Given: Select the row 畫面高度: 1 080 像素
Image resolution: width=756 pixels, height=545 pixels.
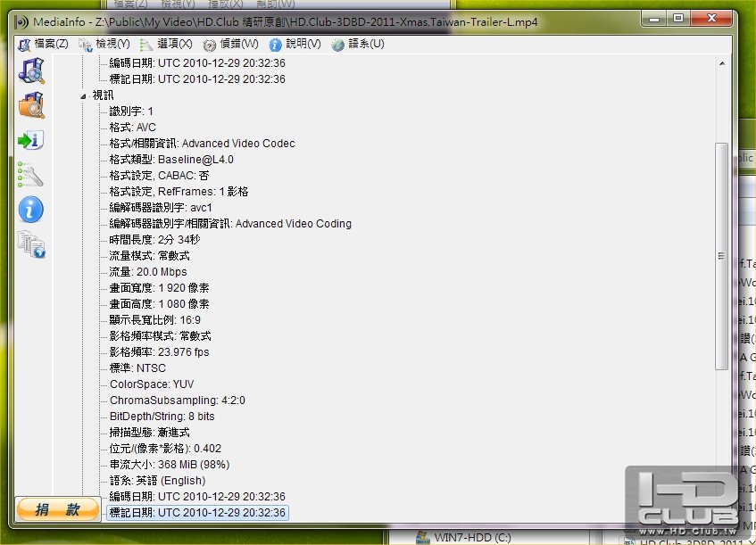Looking at the screenshot, I should [x=159, y=304].
